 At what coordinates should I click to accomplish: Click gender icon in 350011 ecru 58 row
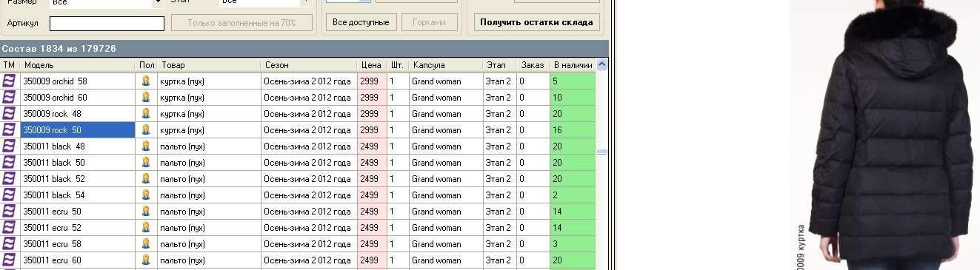click(x=146, y=243)
